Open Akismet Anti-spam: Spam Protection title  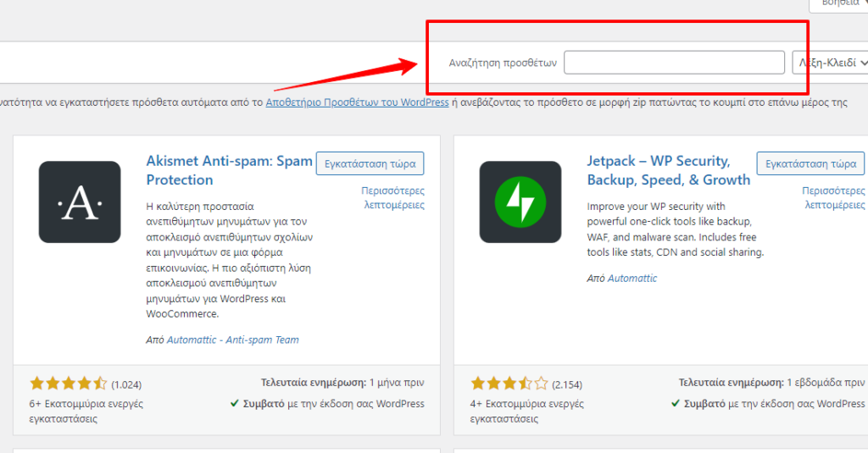229,170
